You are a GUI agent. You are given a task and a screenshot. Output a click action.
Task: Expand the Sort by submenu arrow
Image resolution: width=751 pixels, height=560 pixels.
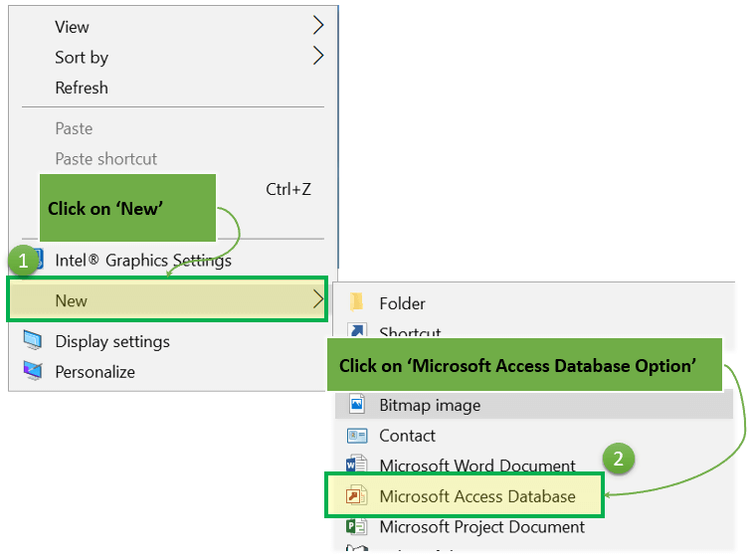pyautogui.click(x=318, y=56)
